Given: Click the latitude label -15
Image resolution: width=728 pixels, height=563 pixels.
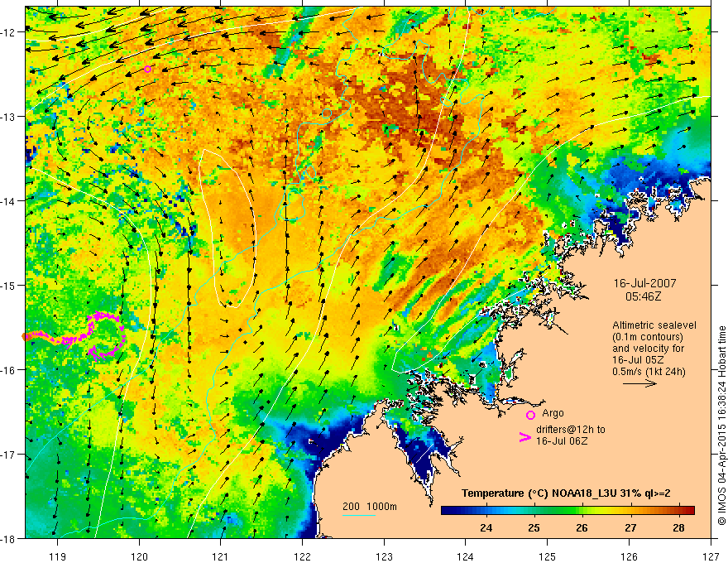Looking at the screenshot, I should coord(9,285).
